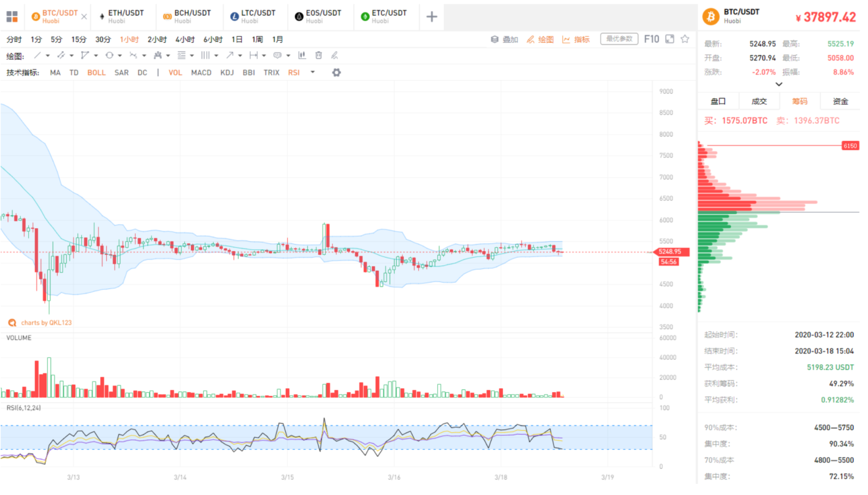Viewport: 868px width, 495px height.
Task: Open wave pattern tool dropdown arrow
Action: click(x=144, y=56)
